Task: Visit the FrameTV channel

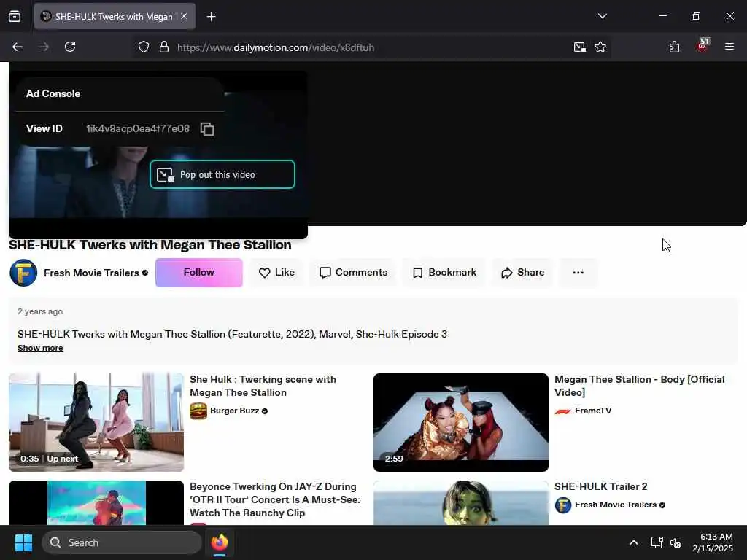Action: point(593,411)
